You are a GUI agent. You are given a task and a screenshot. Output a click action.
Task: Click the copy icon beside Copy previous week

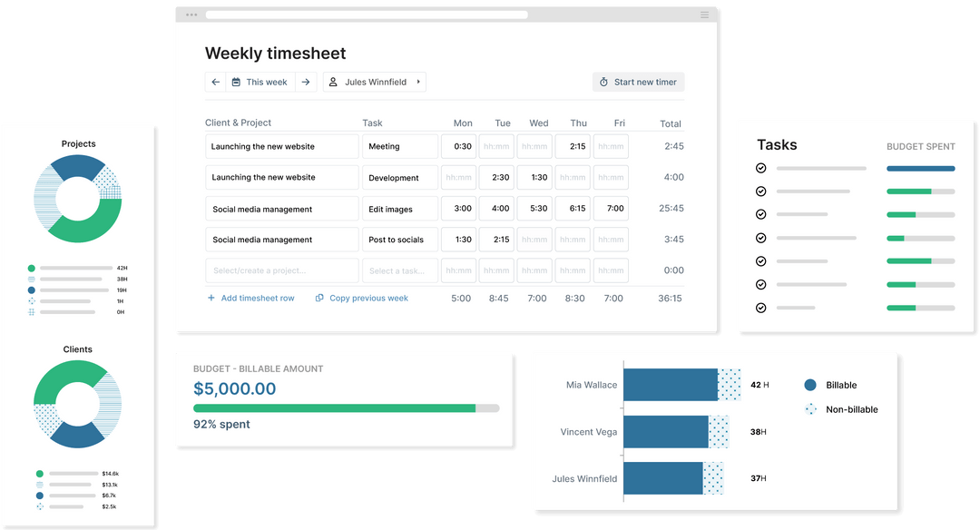click(x=318, y=298)
